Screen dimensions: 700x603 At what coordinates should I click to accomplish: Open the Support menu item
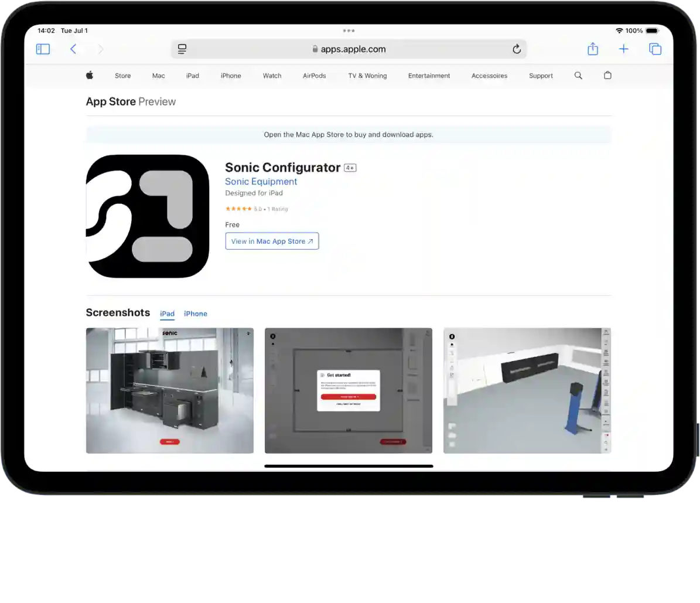tap(541, 76)
